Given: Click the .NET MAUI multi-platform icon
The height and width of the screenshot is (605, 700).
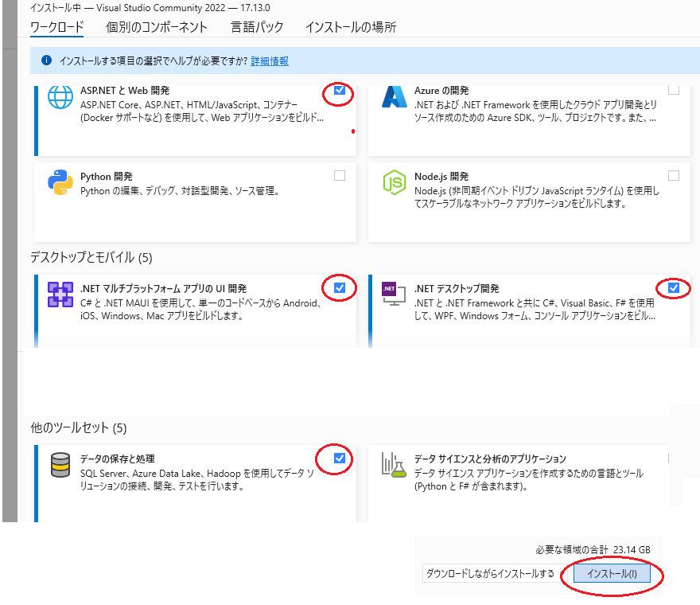Looking at the screenshot, I should pyautogui.click(x=60, y=295).
